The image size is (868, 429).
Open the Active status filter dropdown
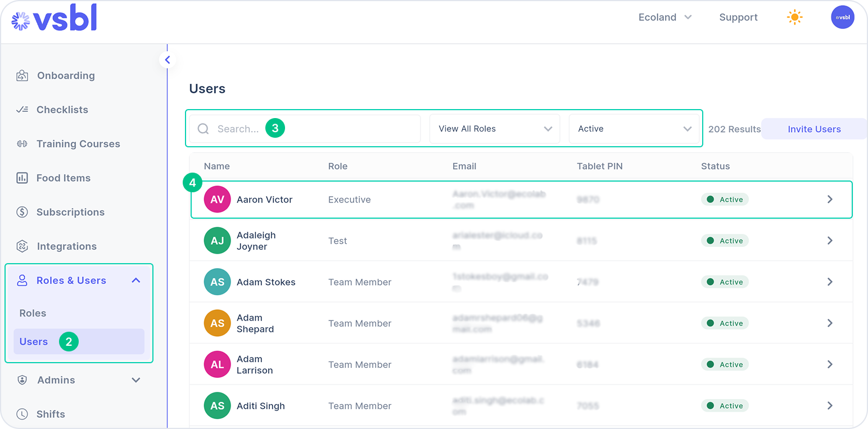(634, 129)
